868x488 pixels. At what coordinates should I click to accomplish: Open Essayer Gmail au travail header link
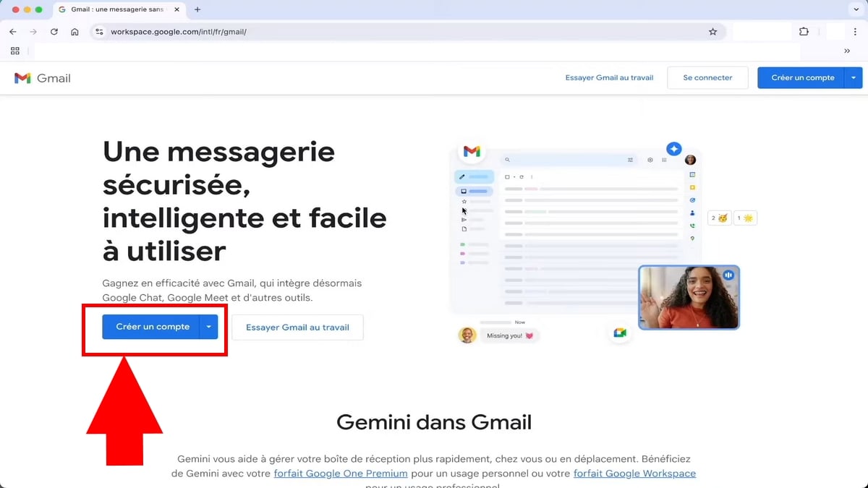click(609, 78)
